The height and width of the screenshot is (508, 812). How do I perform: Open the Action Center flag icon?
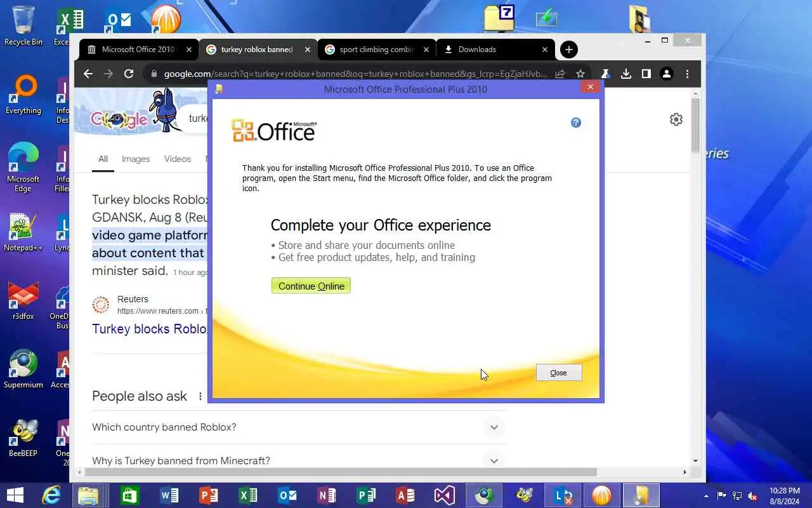(722, 496)
